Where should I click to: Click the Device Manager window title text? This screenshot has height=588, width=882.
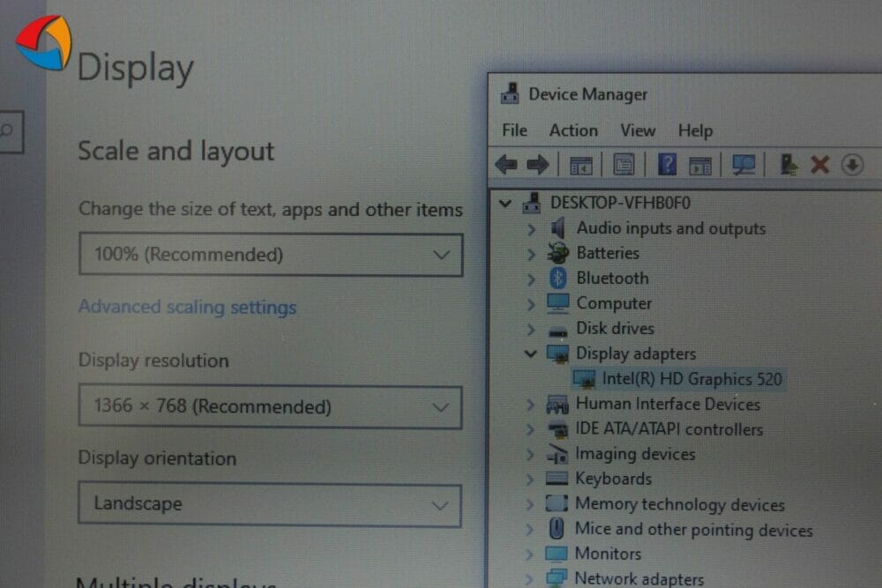click(x=588, y=93)
